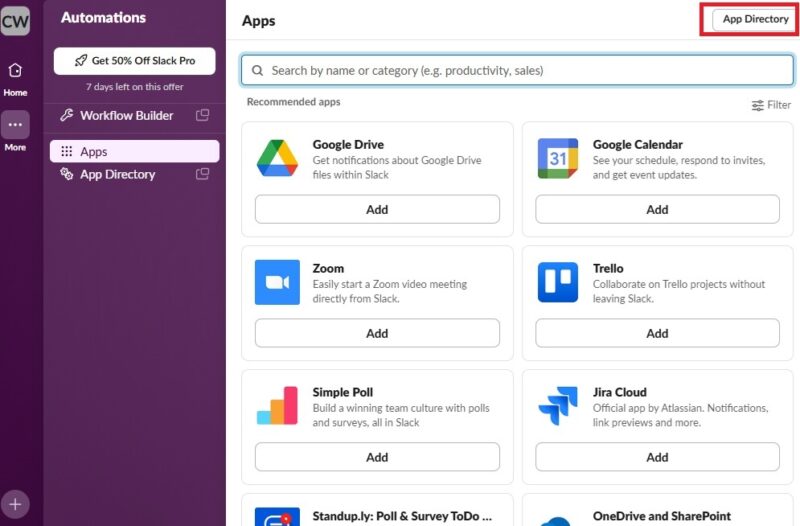Click the Simple Poll 'Build a winning team culture' description

pyautogui.click(x=401, y=415)
